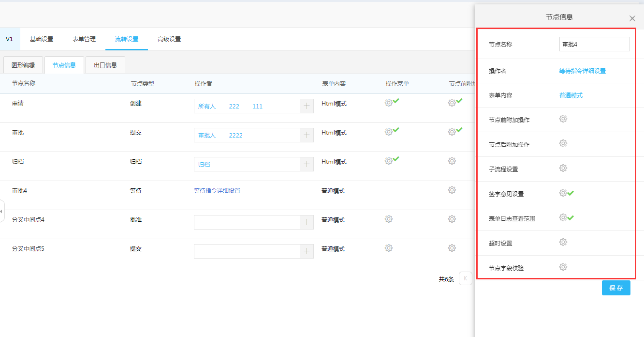The height and width of the screenshot is (337, 644).
Task: Click the 保存 button
Action: coord(616,288)
